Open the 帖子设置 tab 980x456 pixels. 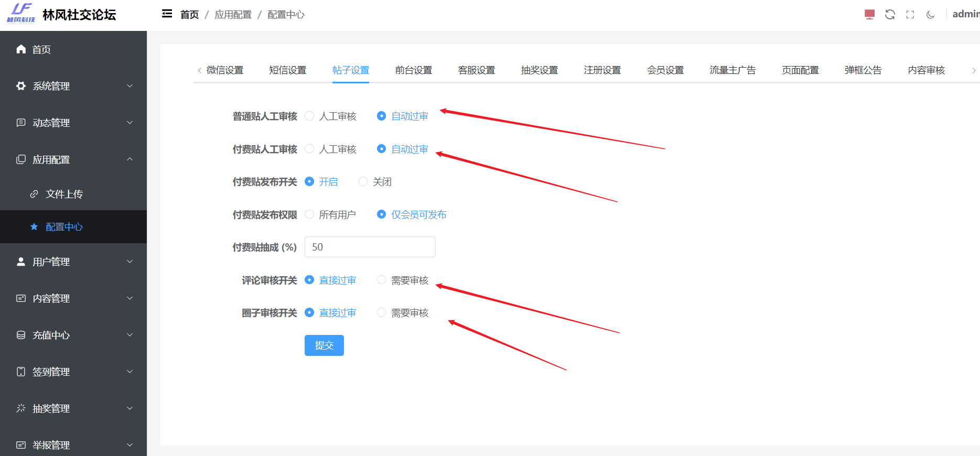[351, 70]
